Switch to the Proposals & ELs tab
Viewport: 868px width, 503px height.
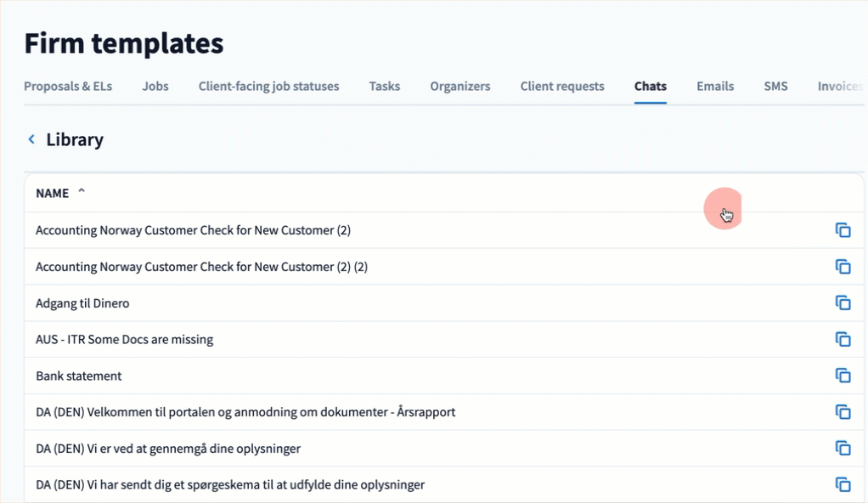[x=68, y=86]
